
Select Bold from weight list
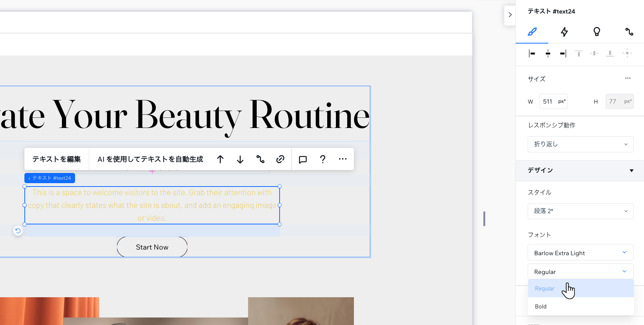[x=581, y=306]
